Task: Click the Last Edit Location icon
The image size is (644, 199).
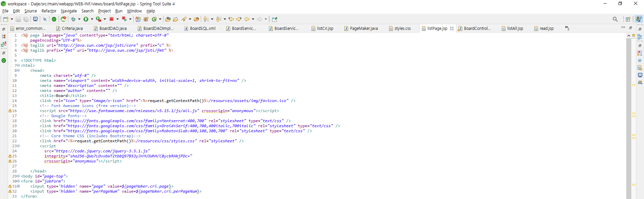Action: click(x=231, y=19)
